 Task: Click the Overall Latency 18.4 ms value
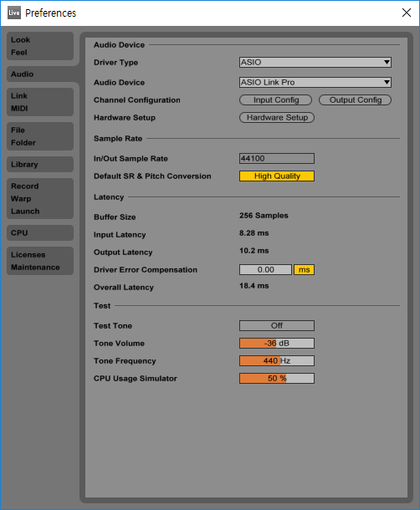[x=254, y=286]
